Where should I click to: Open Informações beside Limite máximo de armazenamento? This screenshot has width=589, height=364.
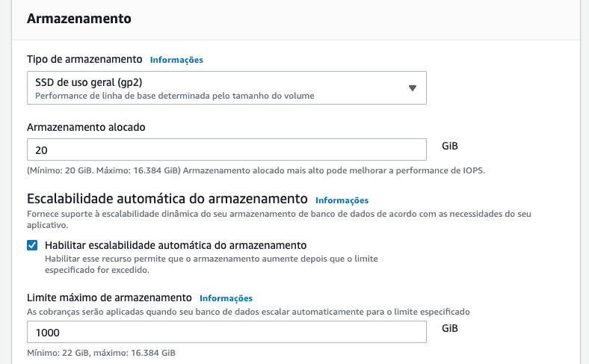[226, 298]
